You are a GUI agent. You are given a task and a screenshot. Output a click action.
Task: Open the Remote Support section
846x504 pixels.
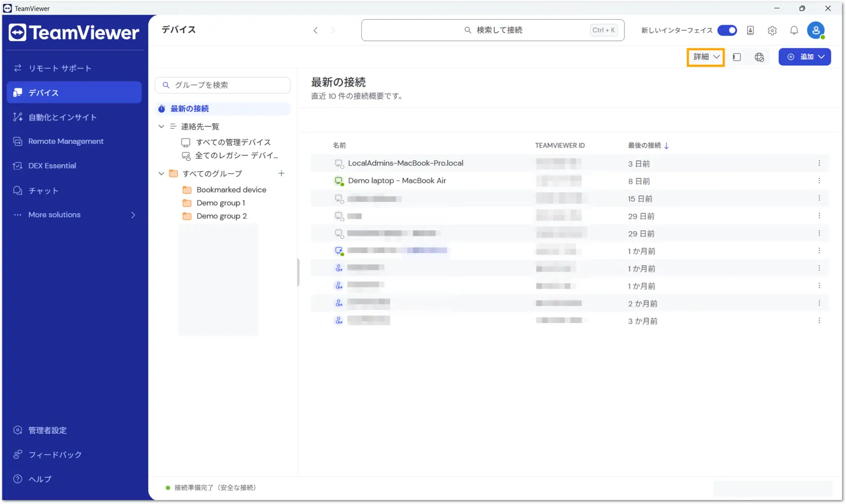click(74, 68)
